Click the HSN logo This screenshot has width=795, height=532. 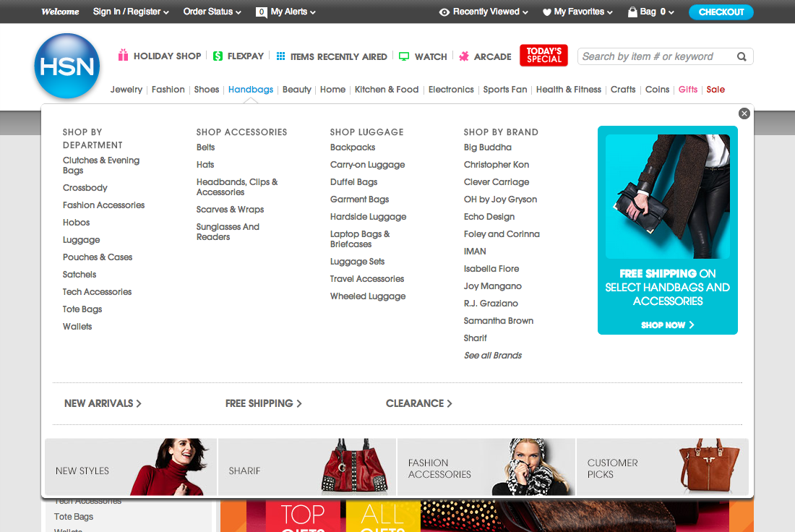tap(66, 66)
